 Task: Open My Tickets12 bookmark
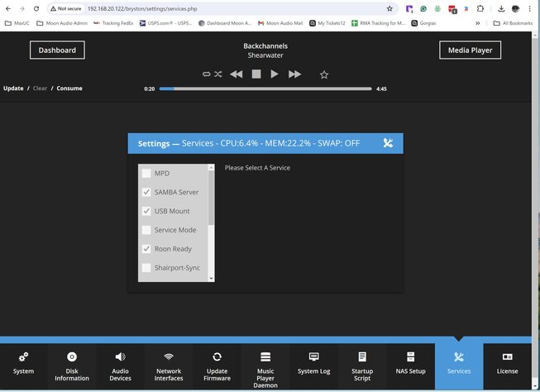click(327, 23)
